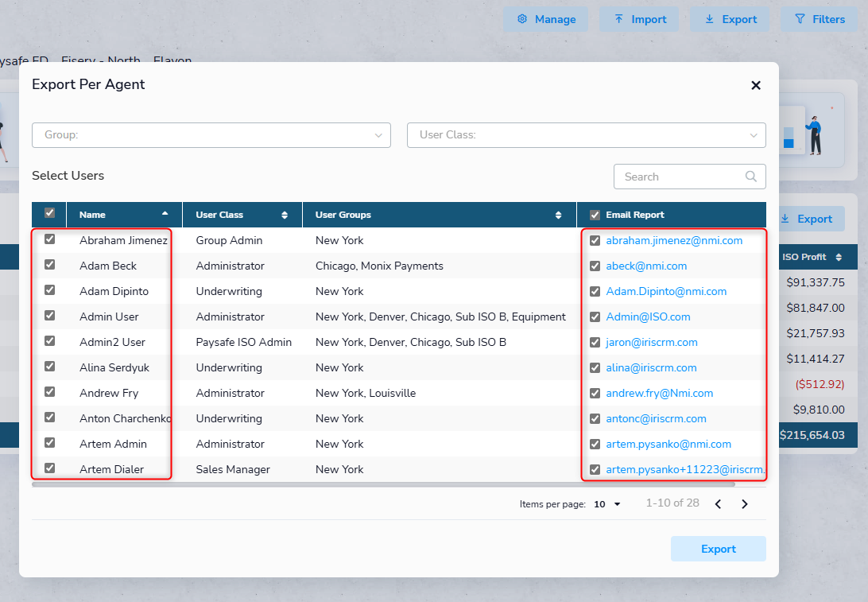Toggle Email Report header checkbox
Viewport: 868px width, 602px height.
tap(595, 215)
